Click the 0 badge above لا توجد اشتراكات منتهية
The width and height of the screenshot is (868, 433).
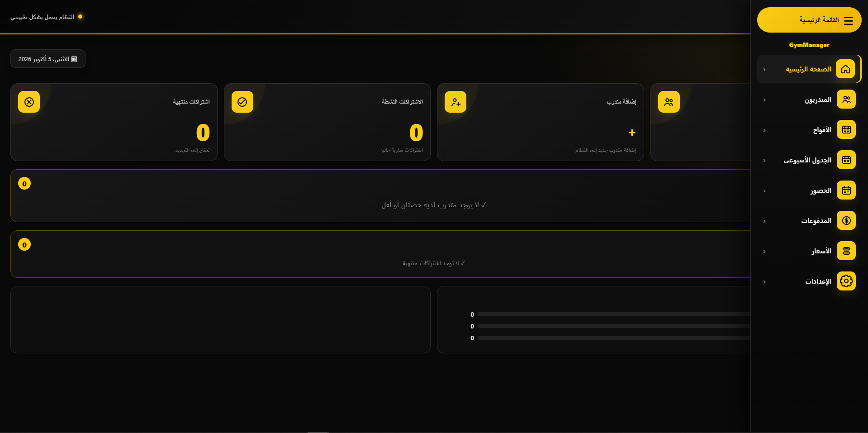pos(24,245)
